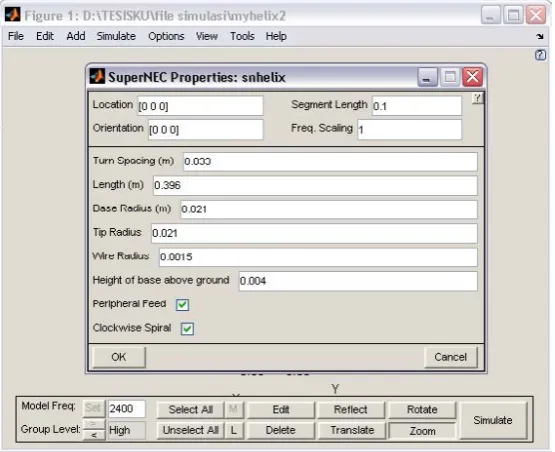Open the Edit menu
This screenshot has width=555, height=452.
45,36
